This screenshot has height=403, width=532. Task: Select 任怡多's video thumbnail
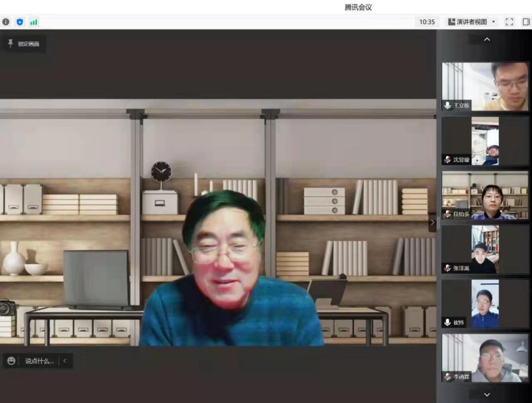point(485,195)
